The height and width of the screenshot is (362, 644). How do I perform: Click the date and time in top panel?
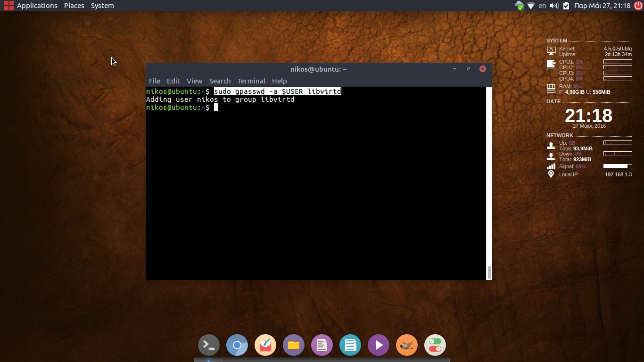point(602,6)
